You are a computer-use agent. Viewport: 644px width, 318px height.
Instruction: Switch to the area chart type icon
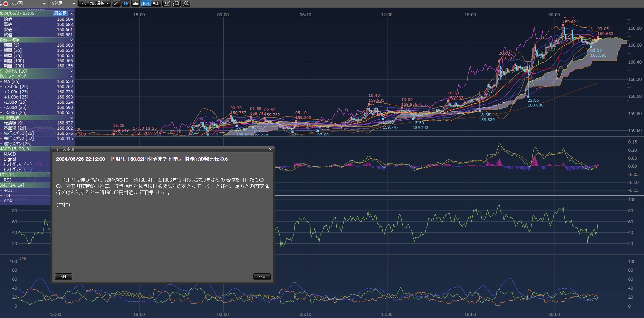tap(135, 3)
